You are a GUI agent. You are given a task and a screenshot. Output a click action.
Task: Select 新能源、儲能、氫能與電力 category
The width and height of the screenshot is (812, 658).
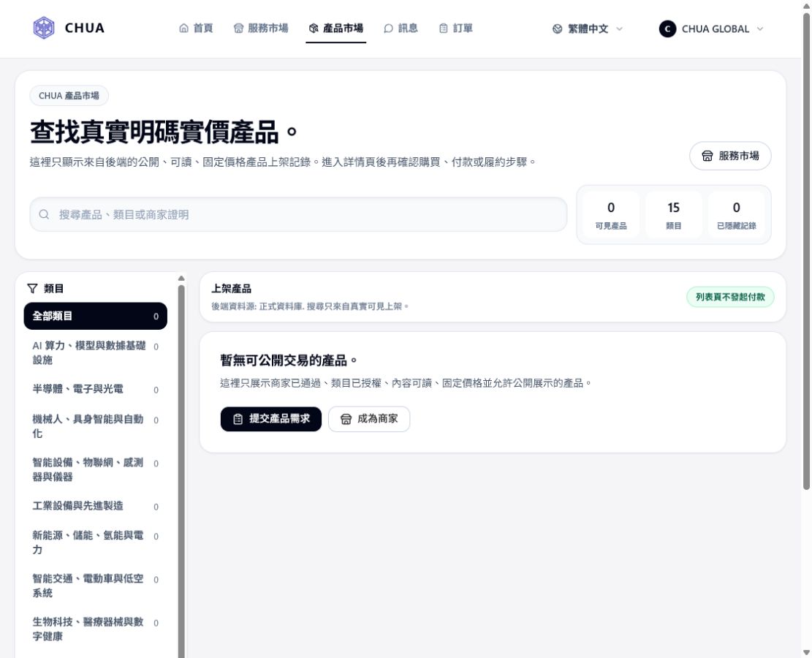click(95, 542)
